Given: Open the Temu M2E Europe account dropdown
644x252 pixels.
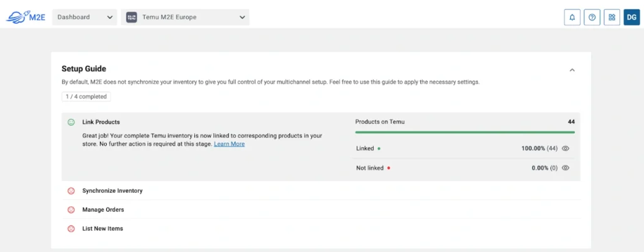Looking at the screenshot, I should point(185,18).
